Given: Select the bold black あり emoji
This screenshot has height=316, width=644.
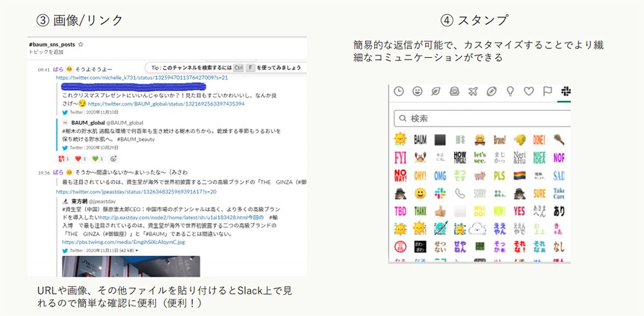Looking at the screenshot, I should pos(559,211).
